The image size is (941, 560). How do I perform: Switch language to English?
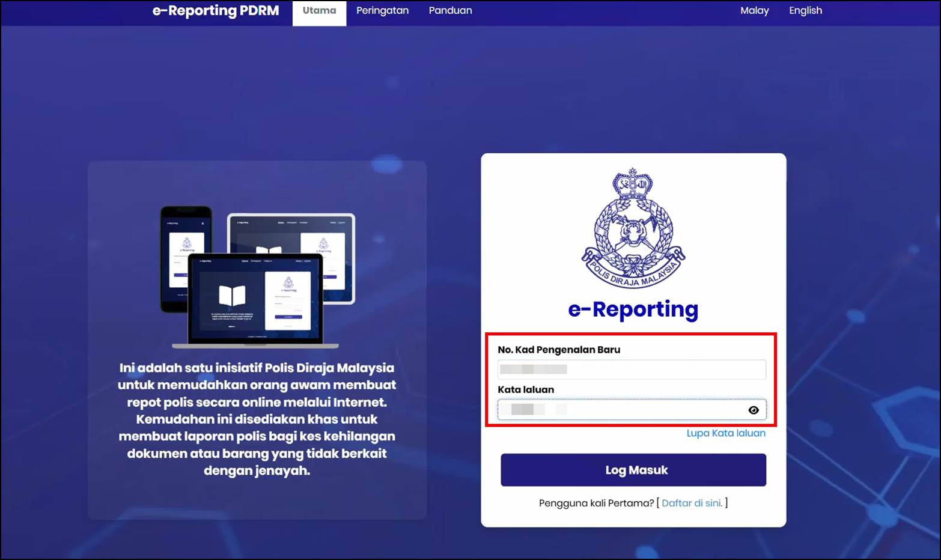pyautogui.click(x=805, y=11)
